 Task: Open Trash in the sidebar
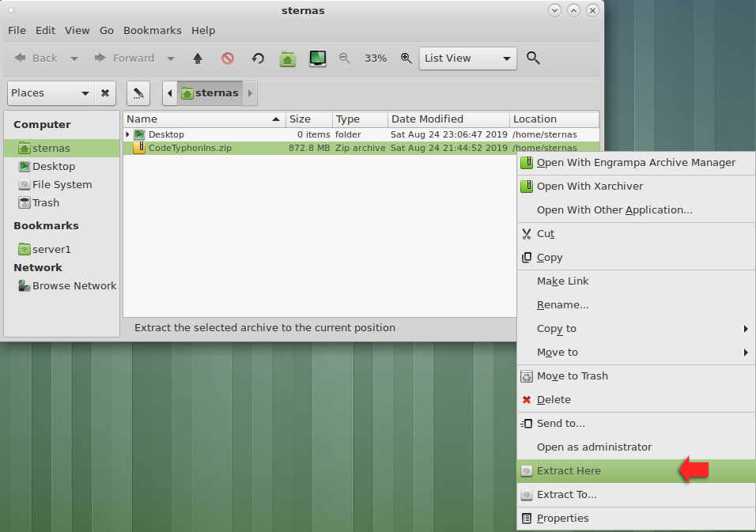pyautogui.click(x=62, y=203)
